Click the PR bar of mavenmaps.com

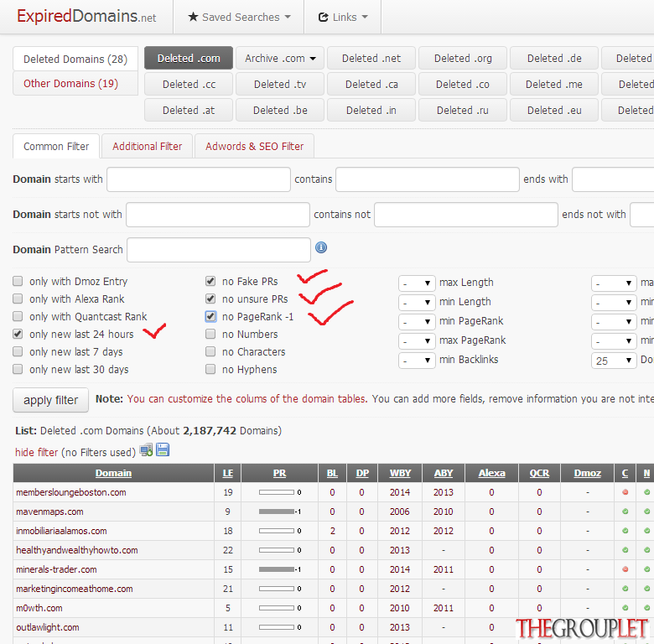tap(276, 512)
